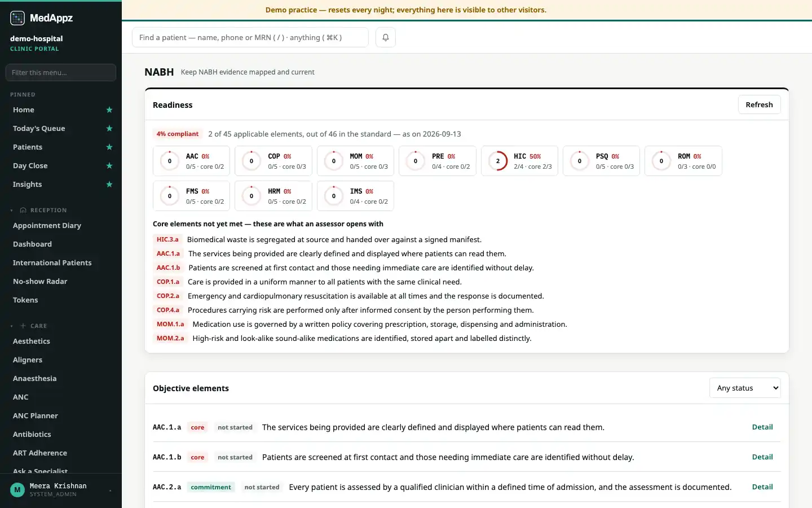Open Day Close
The height and width of the screenshot is (508, 812).
tap(30, 166)
